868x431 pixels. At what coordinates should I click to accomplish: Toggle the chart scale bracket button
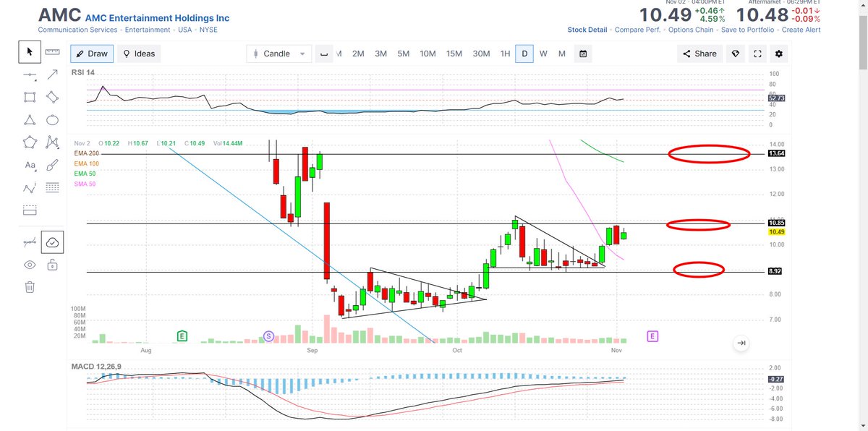coord(324,54)
